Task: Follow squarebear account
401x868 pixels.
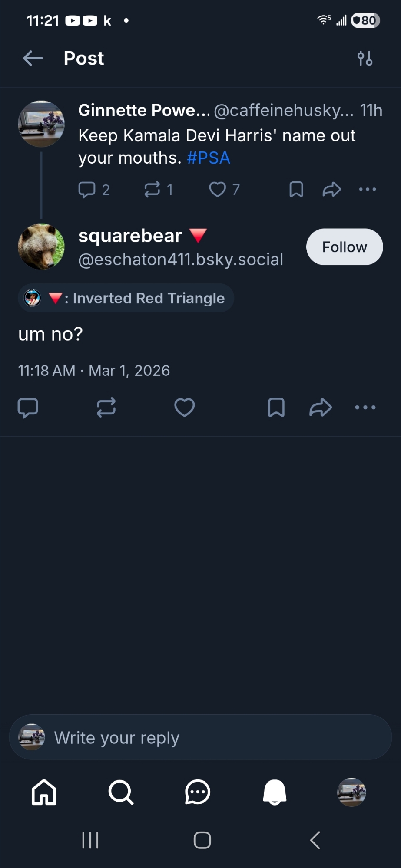Action: [344, 247]
